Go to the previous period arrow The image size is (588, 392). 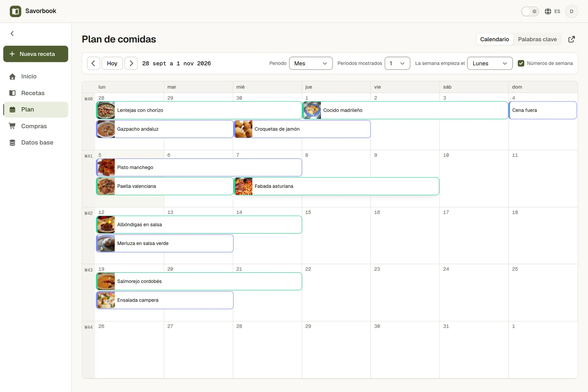point(93,63)
